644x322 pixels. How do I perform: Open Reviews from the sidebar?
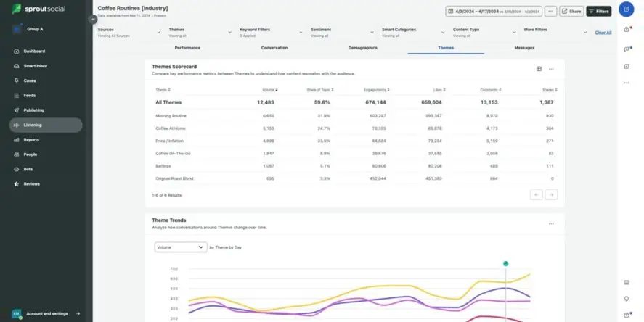point(30,183)
